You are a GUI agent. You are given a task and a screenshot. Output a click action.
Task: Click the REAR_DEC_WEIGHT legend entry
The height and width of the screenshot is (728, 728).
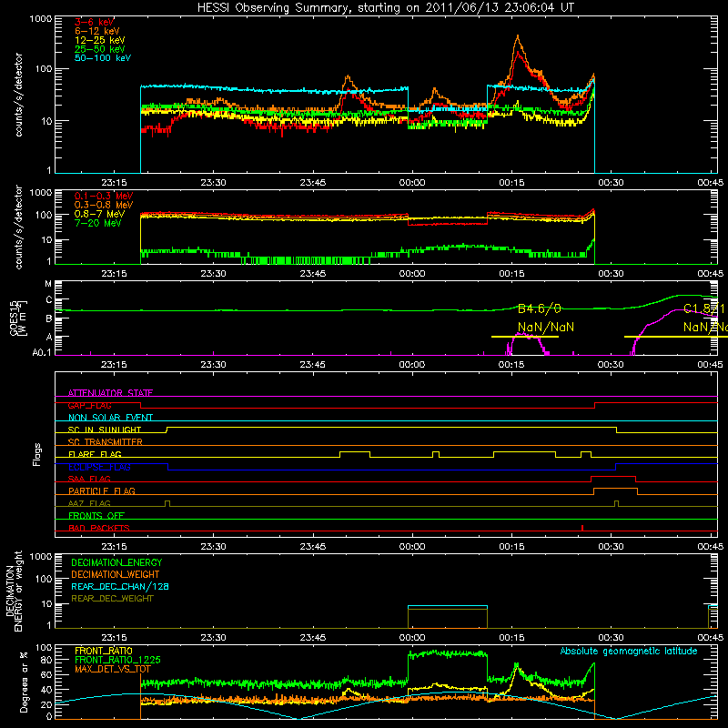point(112,599)
